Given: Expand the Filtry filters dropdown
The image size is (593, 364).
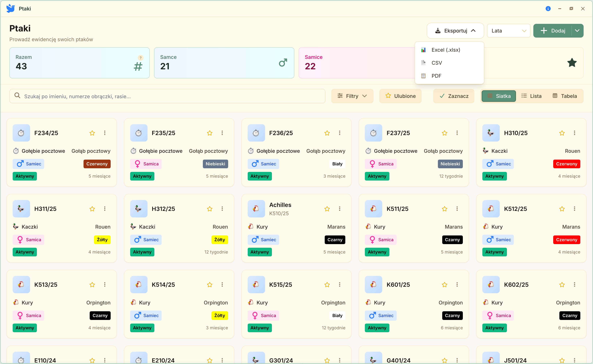Looking at the screenshot, I should coord(352,96).
